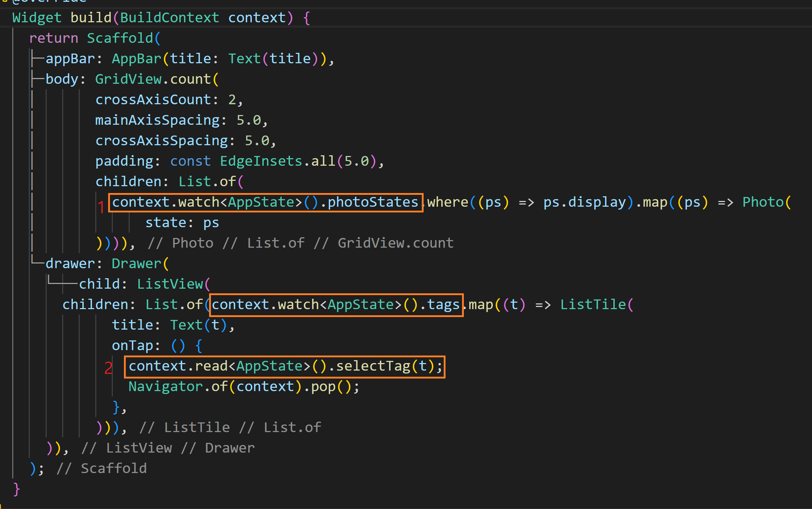
Task: Click photoStates inside the first orange box
Action: (373, 202)
